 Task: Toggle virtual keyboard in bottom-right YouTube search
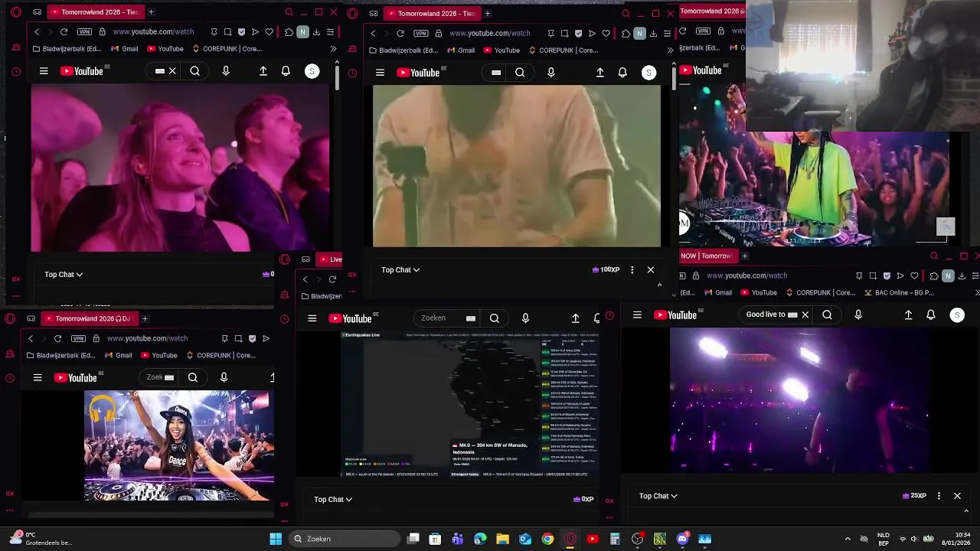[x=792, y=315]
